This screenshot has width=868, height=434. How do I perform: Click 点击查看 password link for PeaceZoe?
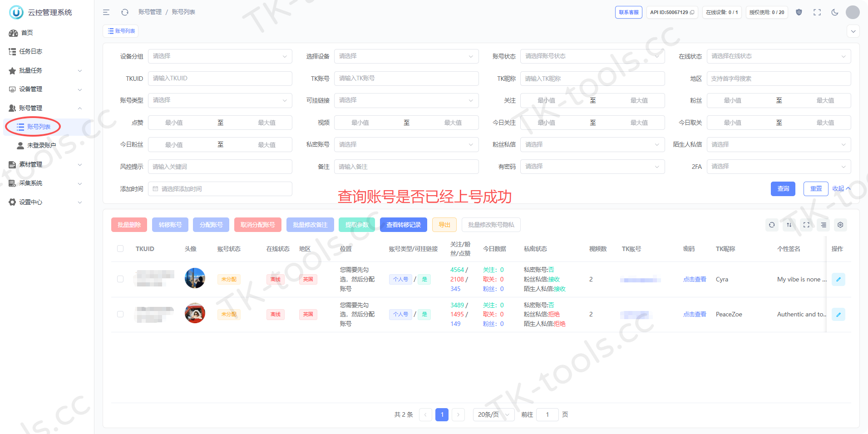click(x=695, y=314)
